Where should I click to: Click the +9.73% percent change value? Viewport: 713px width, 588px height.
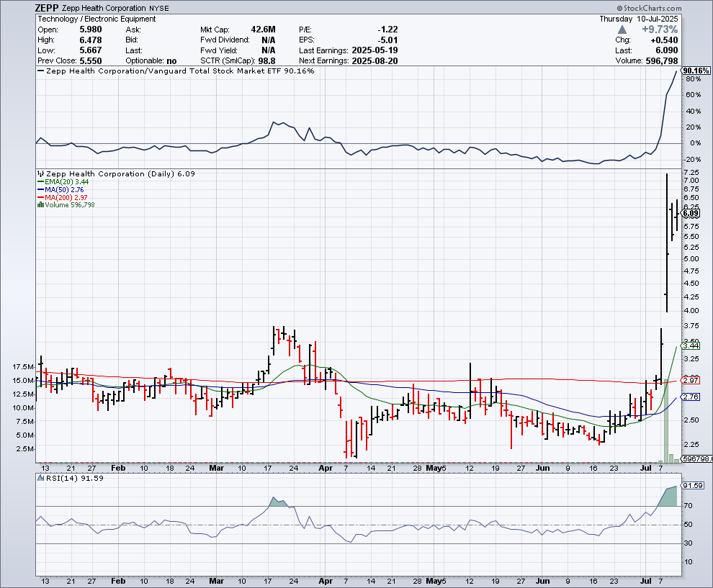pos(659,30)
